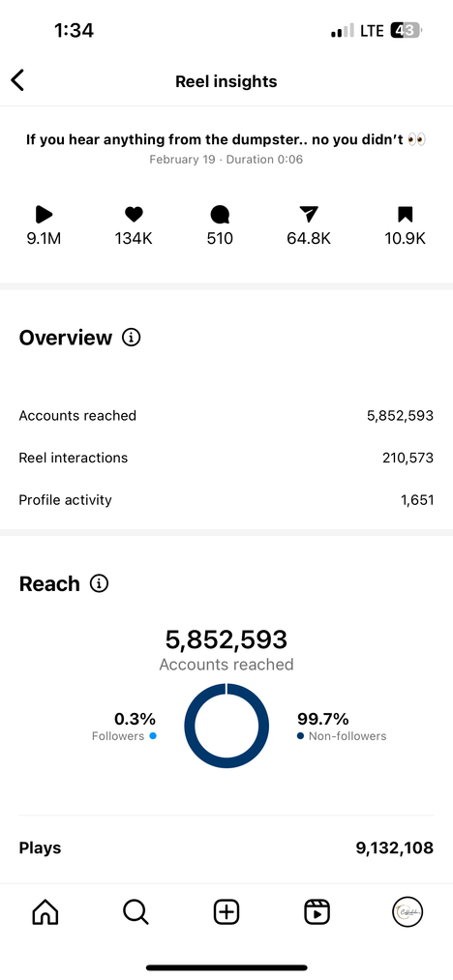The width and height of the screenshot is (453, 980).
Task: Open the Overview info icon
Action: (x=131, y=338)
